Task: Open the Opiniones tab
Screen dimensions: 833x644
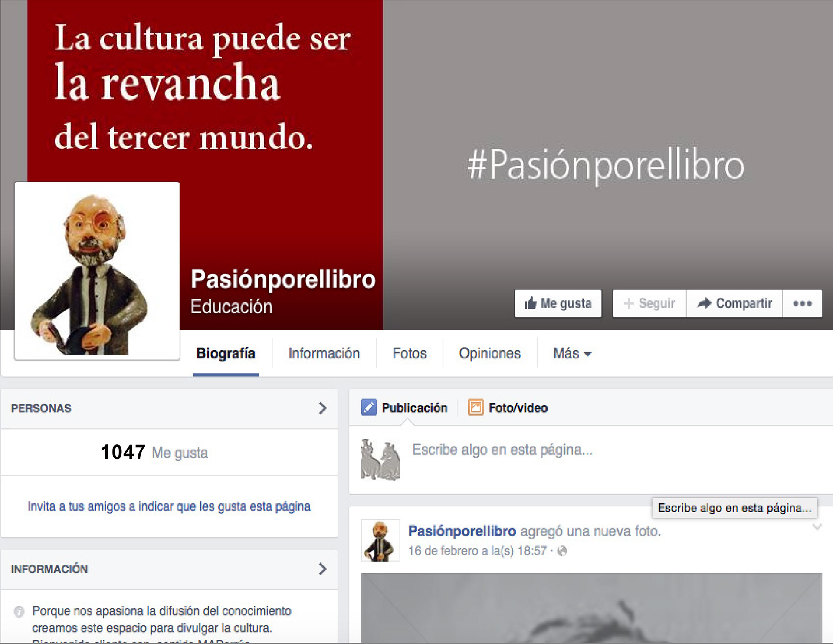Action: pyautogui.click(x=490, y=354)
